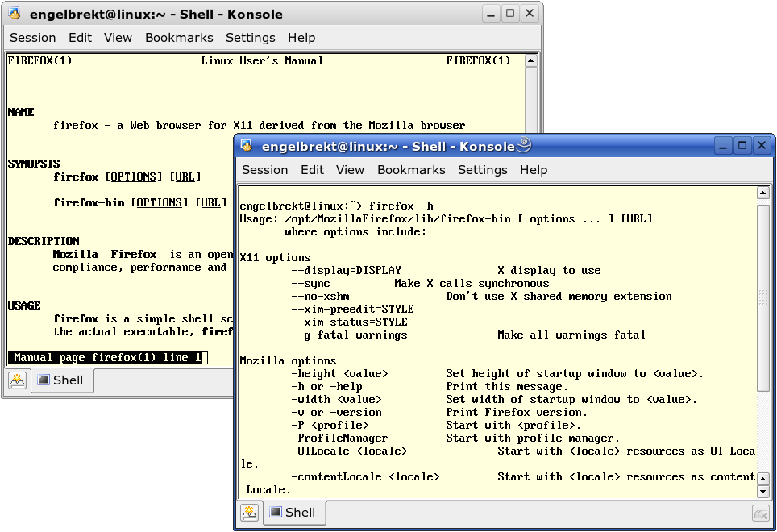The height and width of the screenshot is (532, 777).
Task: Click '--no-xshm' option text
Action: 321,296
